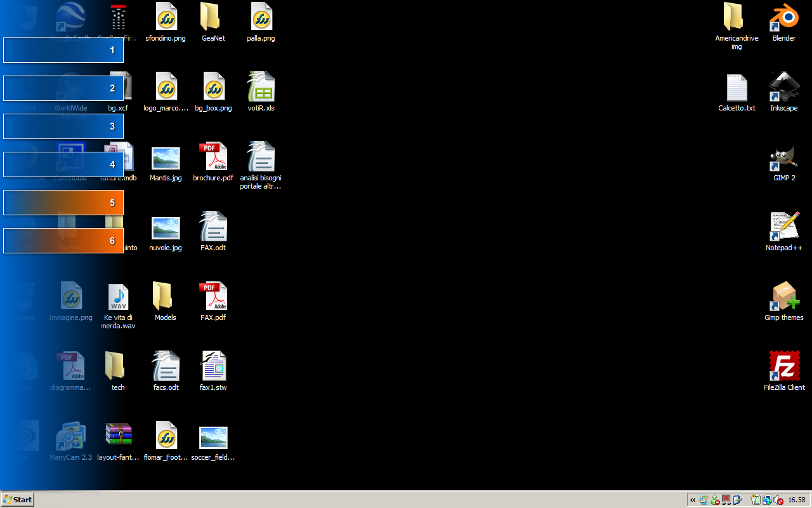Open the network connection tray icon
The height and width of the screenshot is (508, 812).
[768, 500]
